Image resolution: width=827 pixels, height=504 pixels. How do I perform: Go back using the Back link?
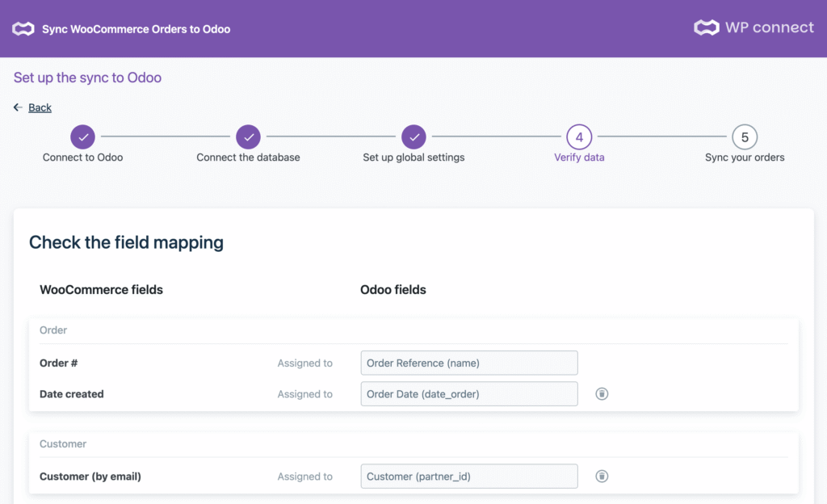pos(40,107)
